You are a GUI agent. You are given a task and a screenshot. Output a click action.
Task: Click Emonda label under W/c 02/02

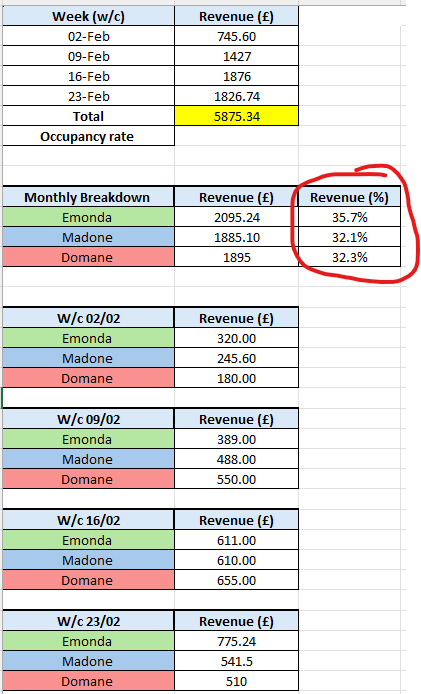point(88,338)
